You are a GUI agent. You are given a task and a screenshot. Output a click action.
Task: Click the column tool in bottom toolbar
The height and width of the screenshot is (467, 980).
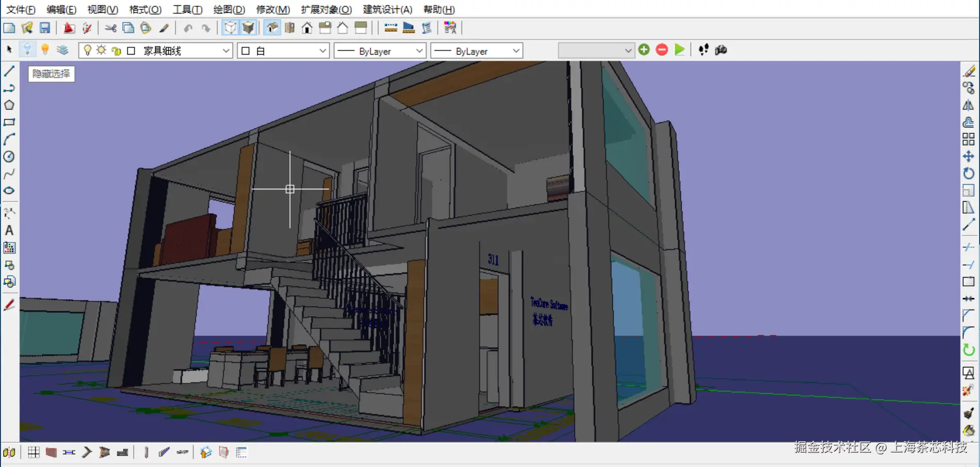coord(146,453)
